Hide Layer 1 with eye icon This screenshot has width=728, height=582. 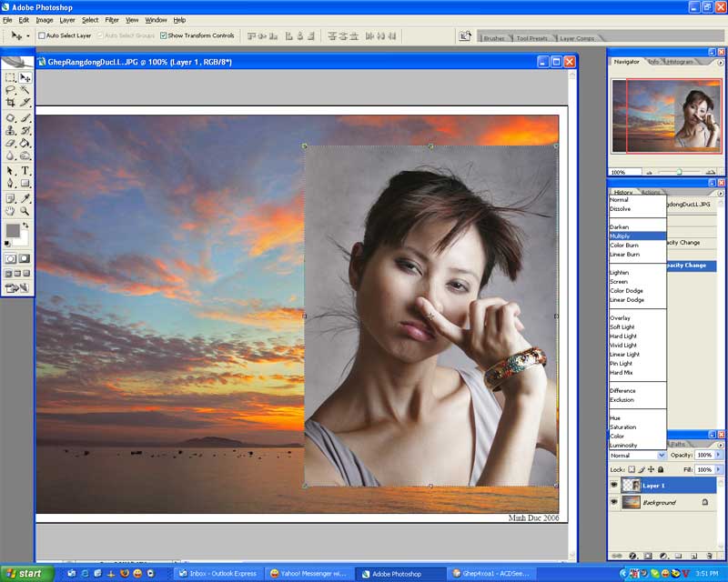click(x=613, y=485)
